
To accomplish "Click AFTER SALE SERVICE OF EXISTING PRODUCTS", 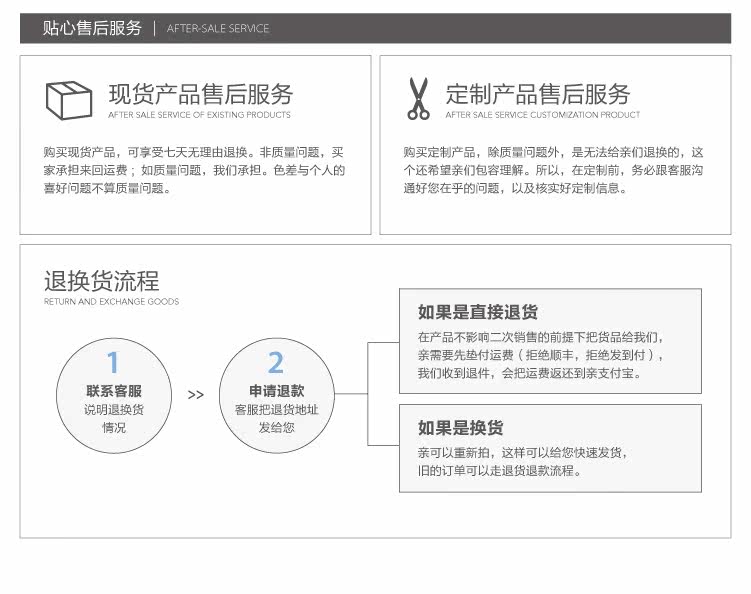I will click(x=199, y=115).
